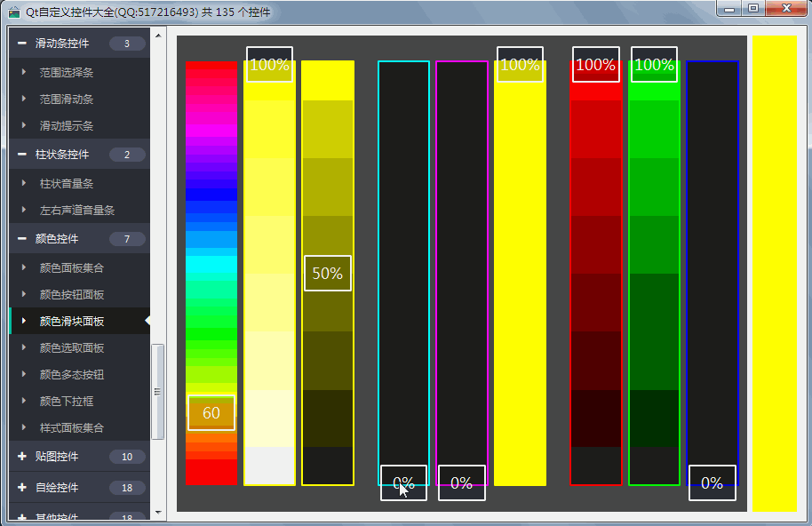This screenshot has height=526, width=812.
Task: Click the plus icon beside 贴图控件
Action: (x=21, y=457)
